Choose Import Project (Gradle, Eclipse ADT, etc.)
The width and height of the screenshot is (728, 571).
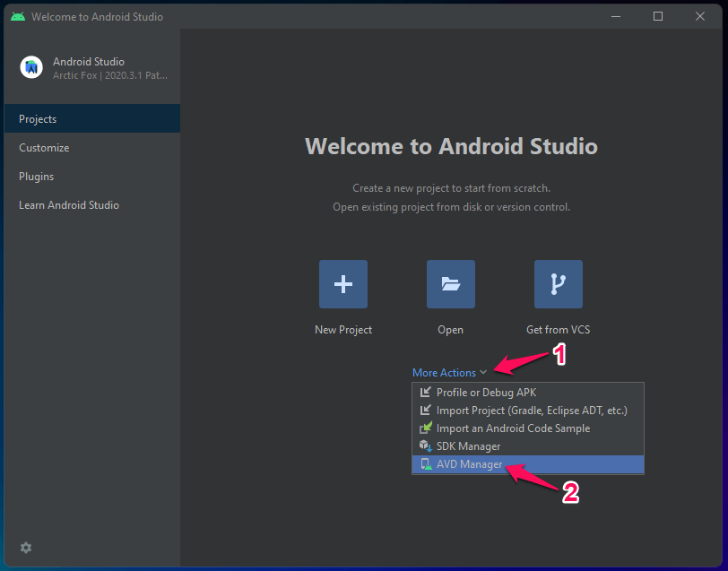(x=528, y=411)
